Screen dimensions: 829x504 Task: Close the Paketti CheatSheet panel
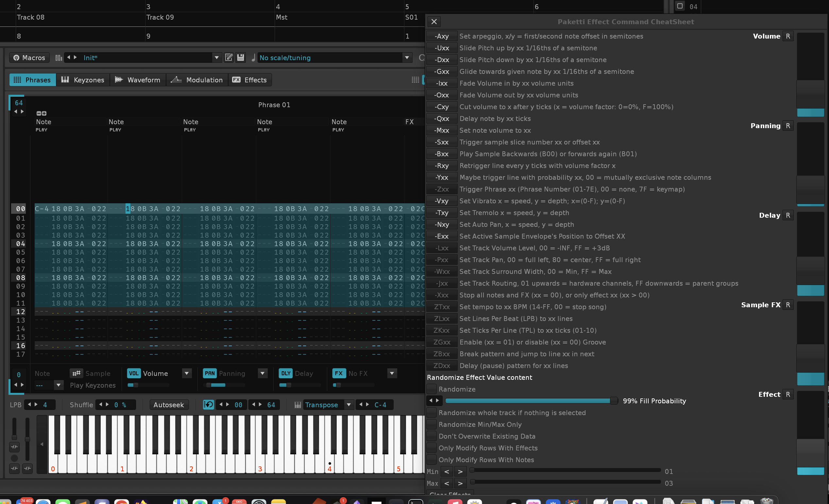pyautogui.click(x=434, y=22)
